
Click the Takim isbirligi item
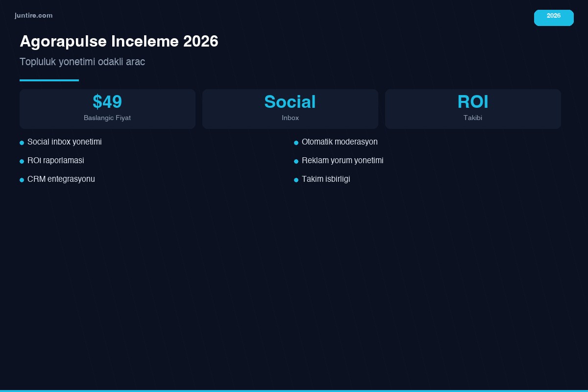coord(326,179)
